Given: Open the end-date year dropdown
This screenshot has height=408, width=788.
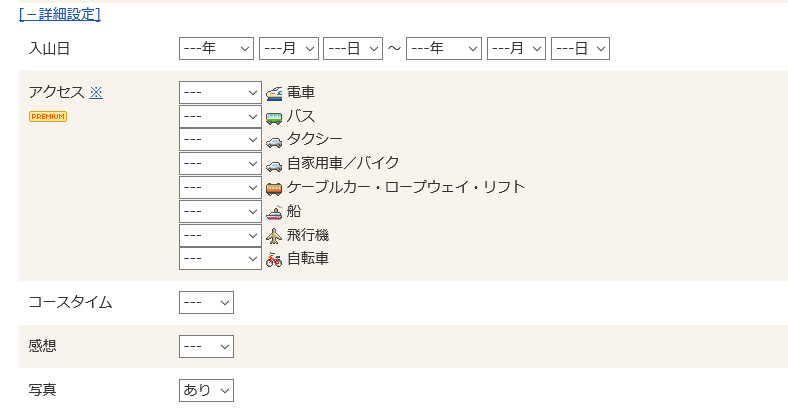Looking at the screenshot, I should click(443, 48).
